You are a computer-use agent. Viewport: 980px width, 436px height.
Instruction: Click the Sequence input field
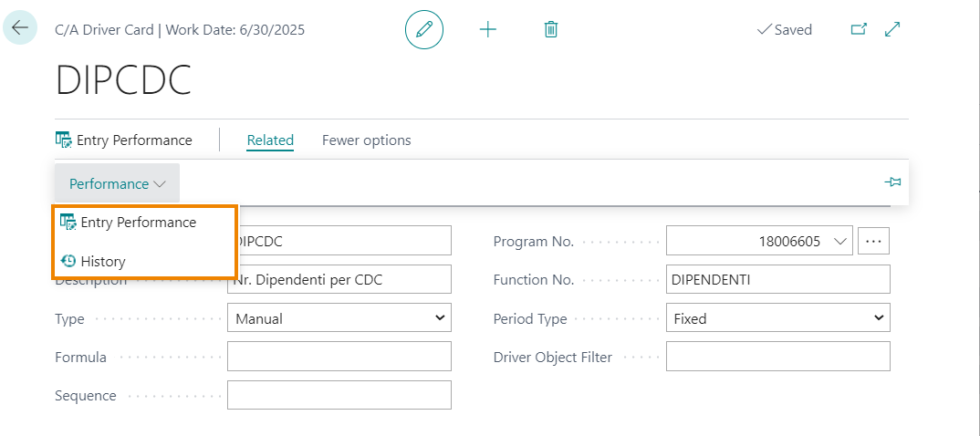pyautogui.click(x=339, y=395)
